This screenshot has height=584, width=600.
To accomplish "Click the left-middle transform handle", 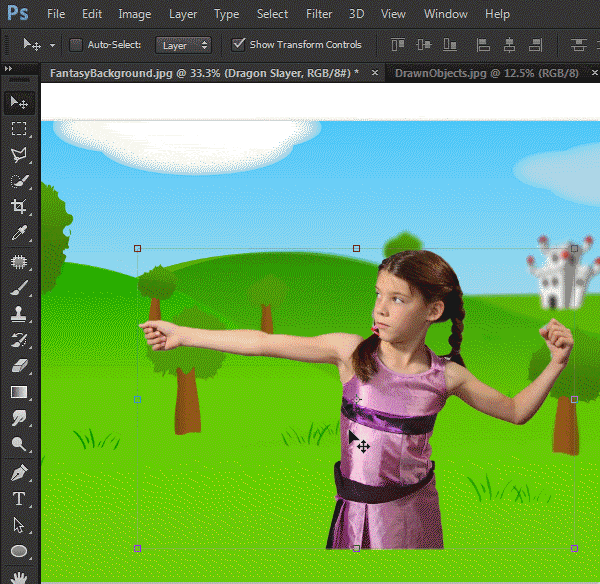I will pos(137,400).
